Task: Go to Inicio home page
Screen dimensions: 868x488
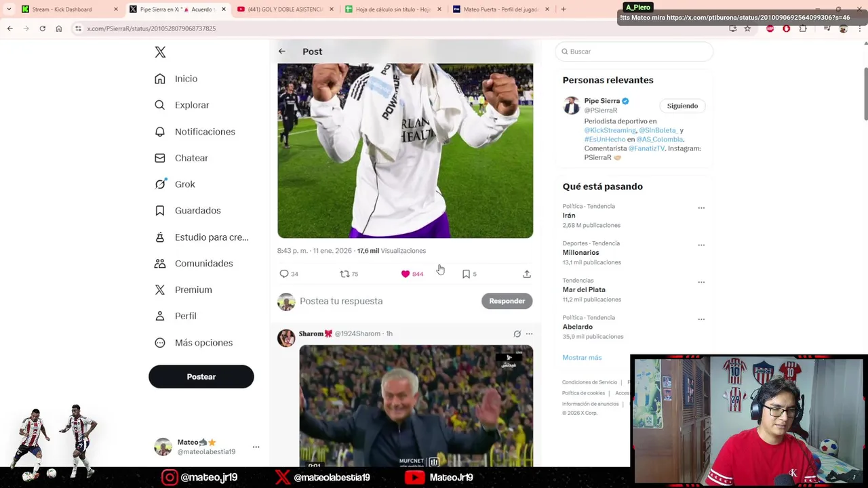Action: click(x=176, y=79)
